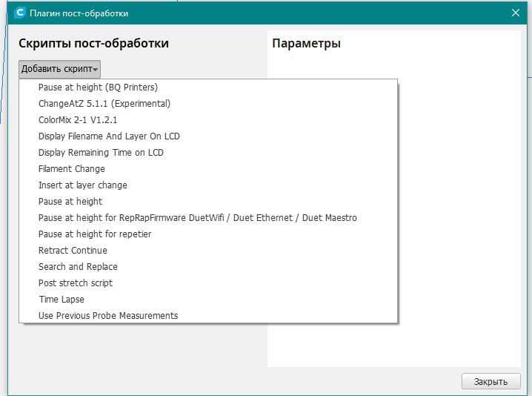
Task: Open the Добавить скрипт dropdown button
Action: coord(59,69)
